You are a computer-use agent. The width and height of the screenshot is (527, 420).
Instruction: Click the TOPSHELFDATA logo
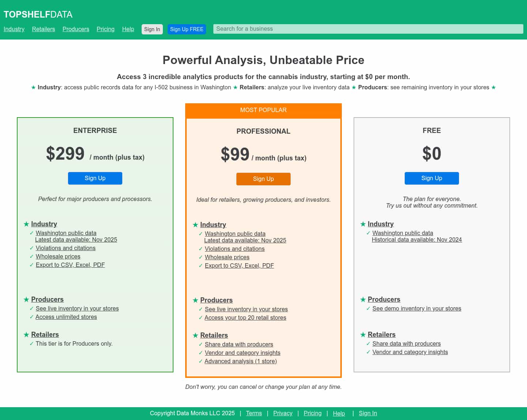38,15
